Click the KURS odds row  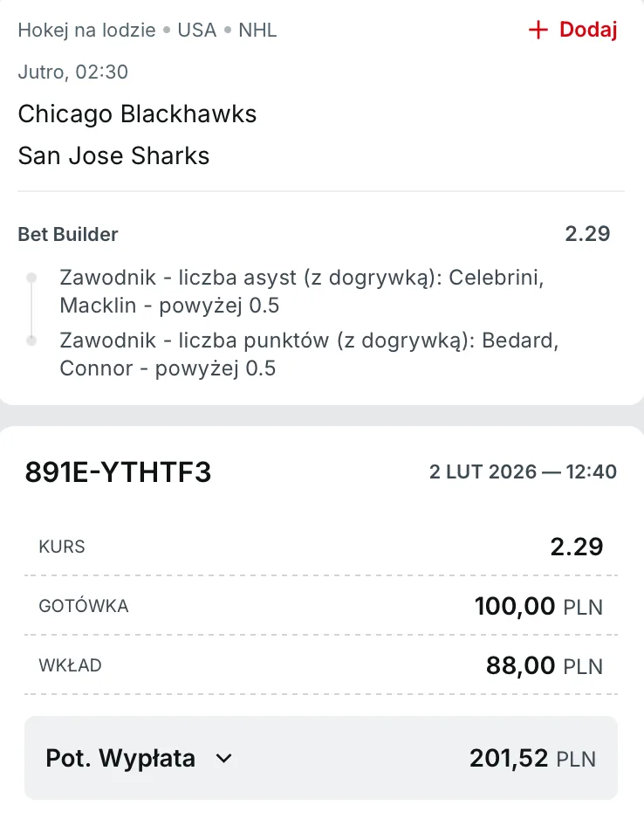pyautogui.click(x=320, y=547)
